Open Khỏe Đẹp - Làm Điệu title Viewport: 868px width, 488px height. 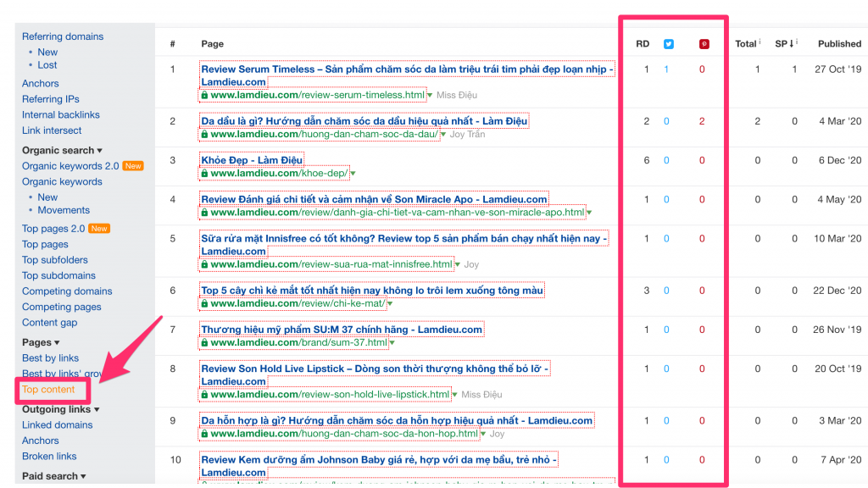(x=252, y=160)
